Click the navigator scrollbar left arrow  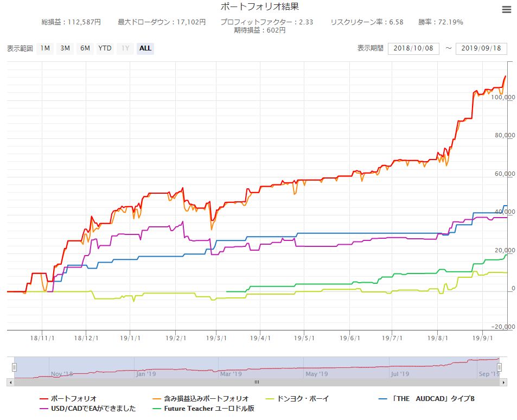click(x=10, y=383)
